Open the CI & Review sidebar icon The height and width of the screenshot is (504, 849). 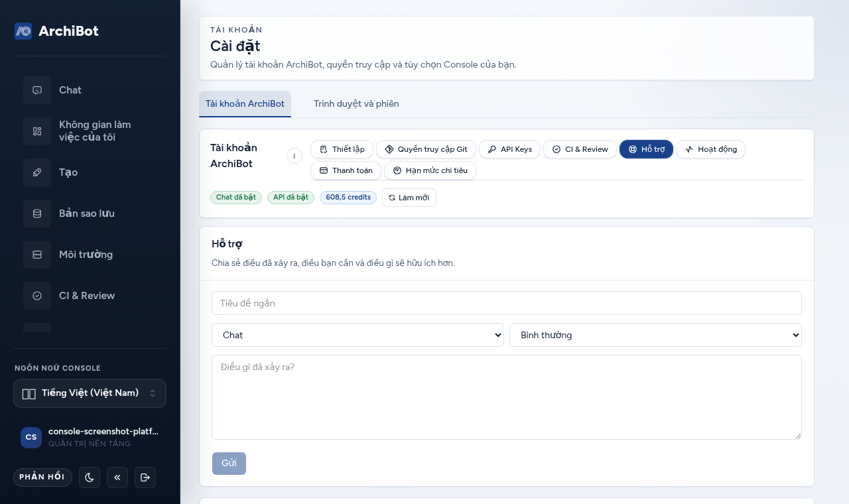[37, 296]
